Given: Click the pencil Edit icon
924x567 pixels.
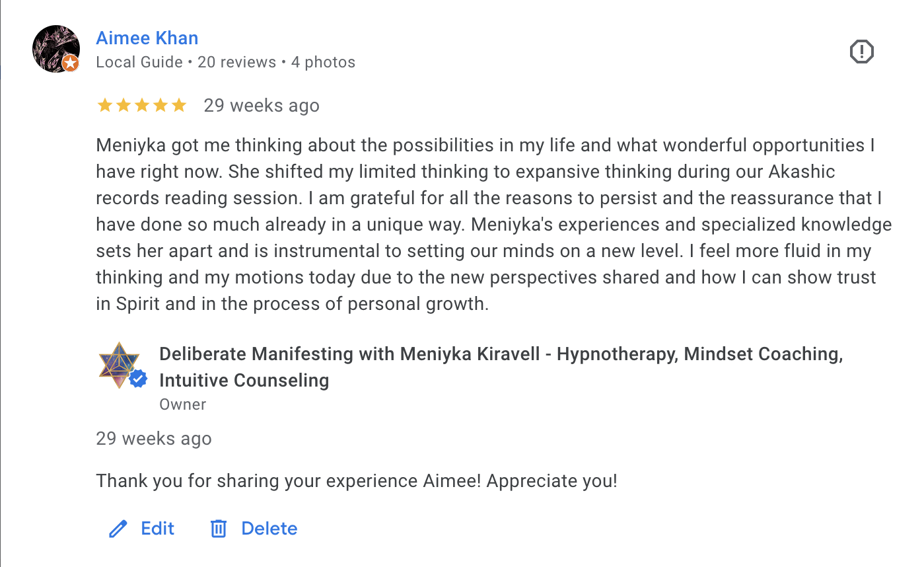Looking at the screenshot, I should [x=118, y=529].
